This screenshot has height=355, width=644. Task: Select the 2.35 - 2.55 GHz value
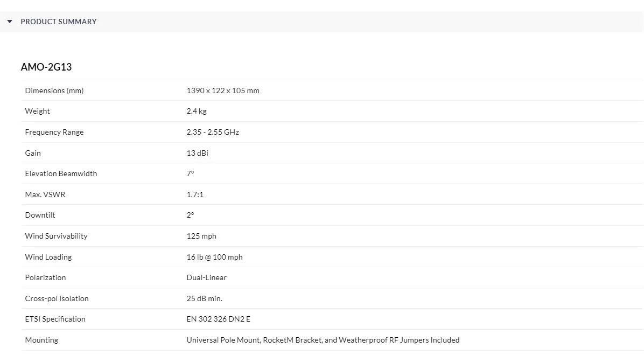coord(213,132)
